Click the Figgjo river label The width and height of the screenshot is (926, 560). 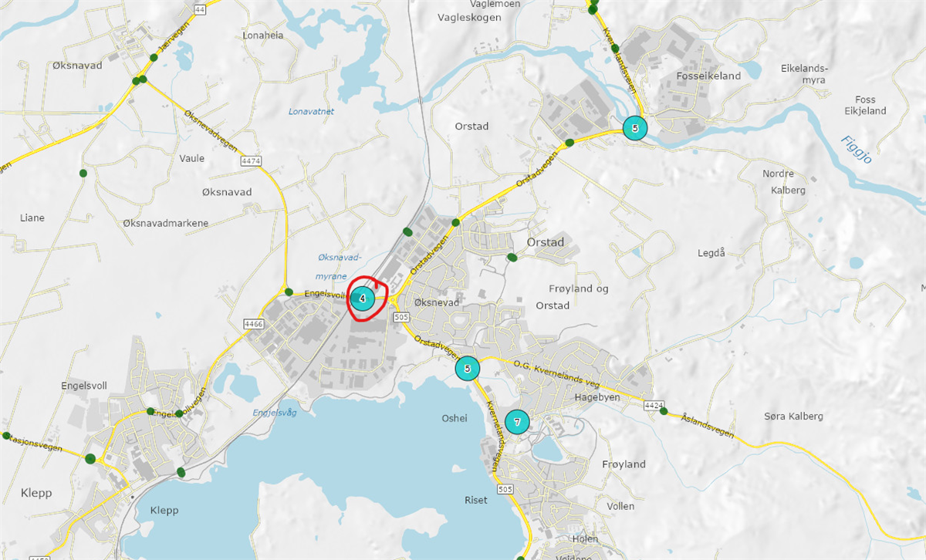856,148
